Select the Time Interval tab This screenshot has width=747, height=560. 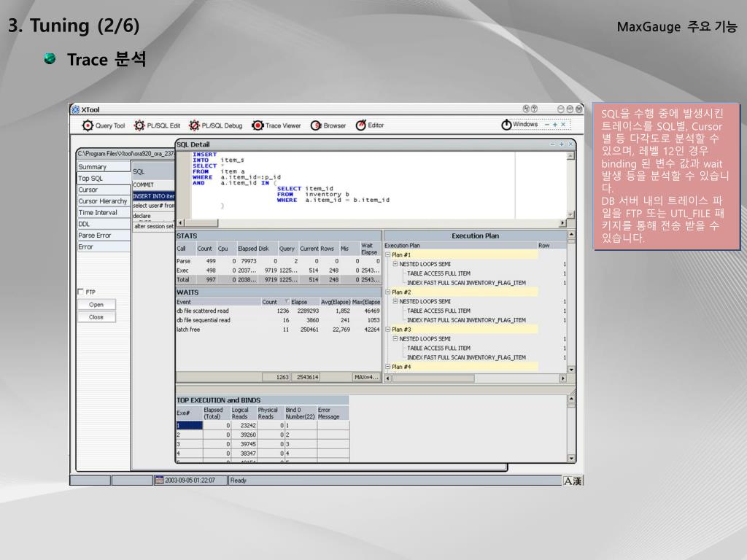(x=104, y=212)
